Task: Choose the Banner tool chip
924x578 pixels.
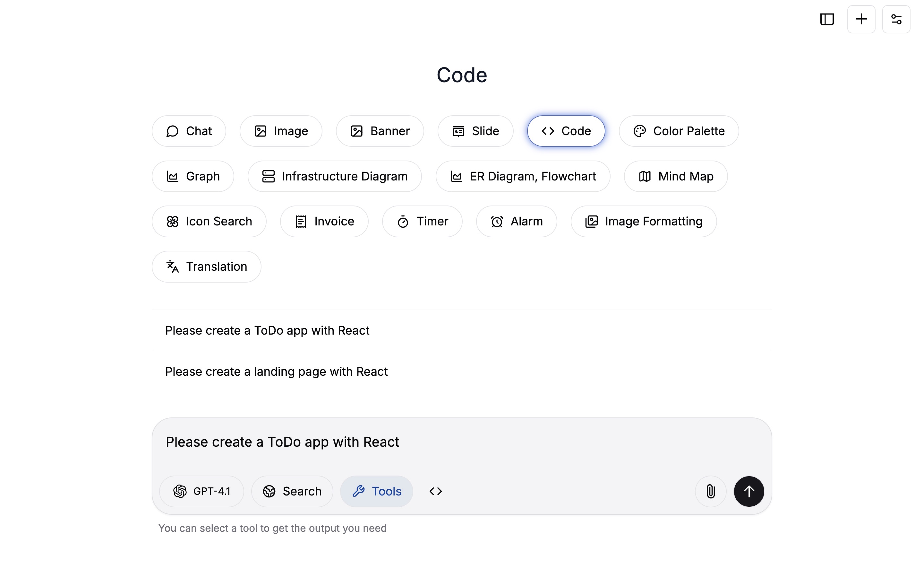Action: (x=380, y=131)
